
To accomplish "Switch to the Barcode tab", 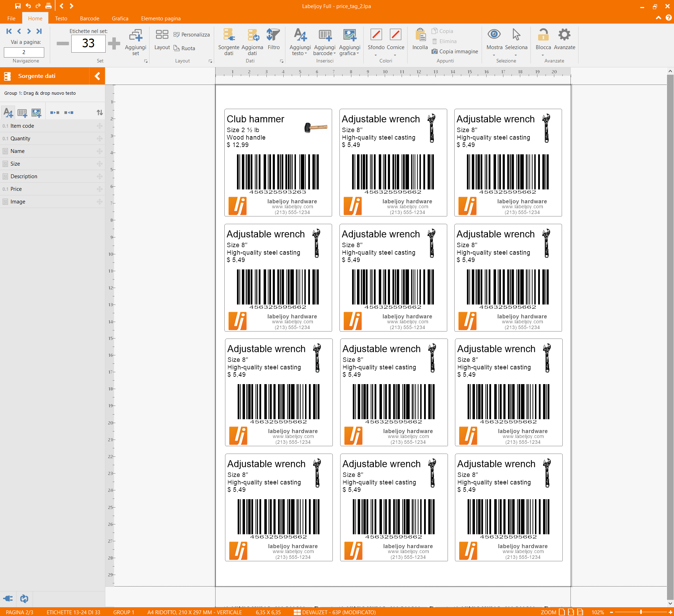I will click(90, 18).
